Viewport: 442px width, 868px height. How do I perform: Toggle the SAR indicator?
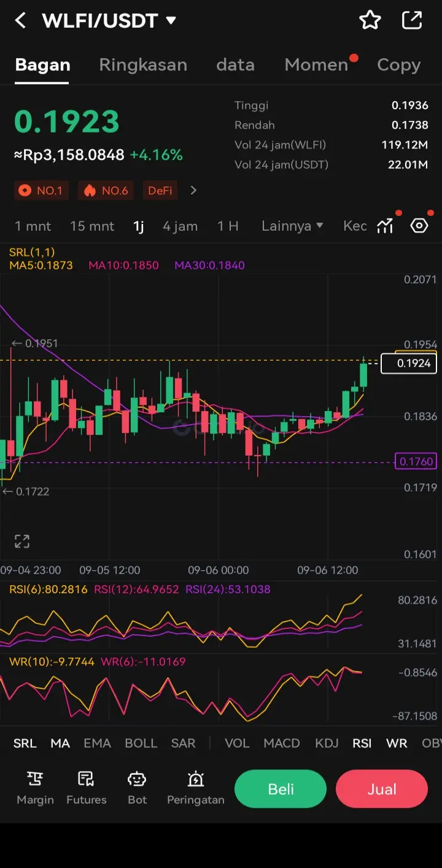pos(183,743)
